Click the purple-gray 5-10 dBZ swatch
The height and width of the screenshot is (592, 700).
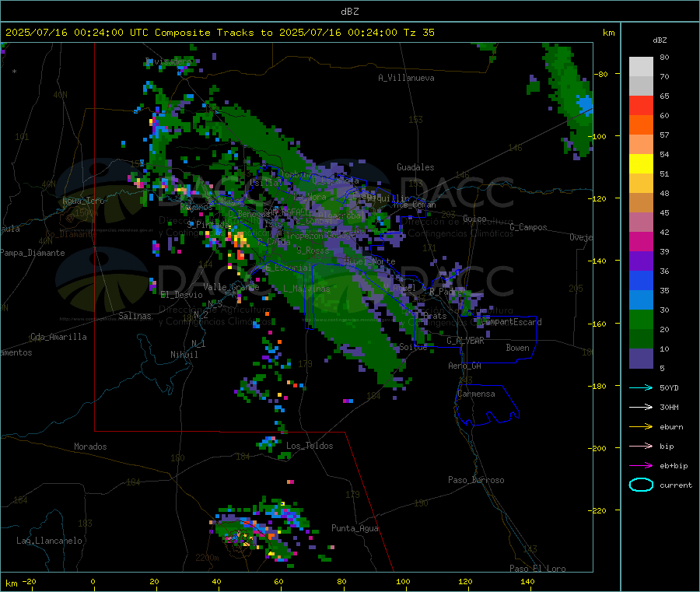(x=641, y=359)
